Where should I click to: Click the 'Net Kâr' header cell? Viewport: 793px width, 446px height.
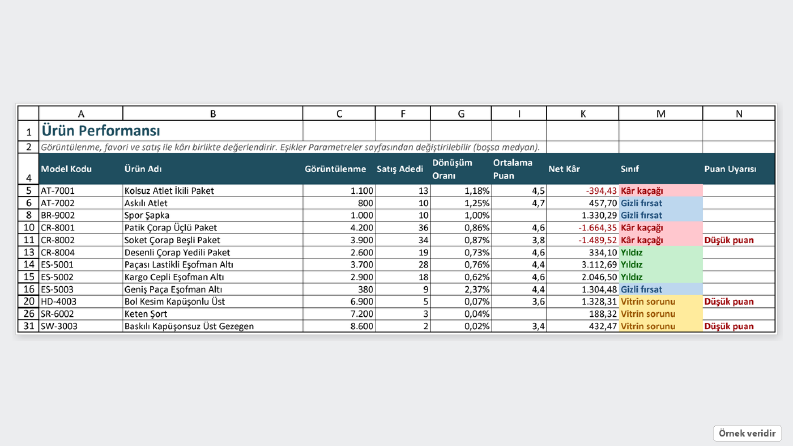click(x=583, y=169)
